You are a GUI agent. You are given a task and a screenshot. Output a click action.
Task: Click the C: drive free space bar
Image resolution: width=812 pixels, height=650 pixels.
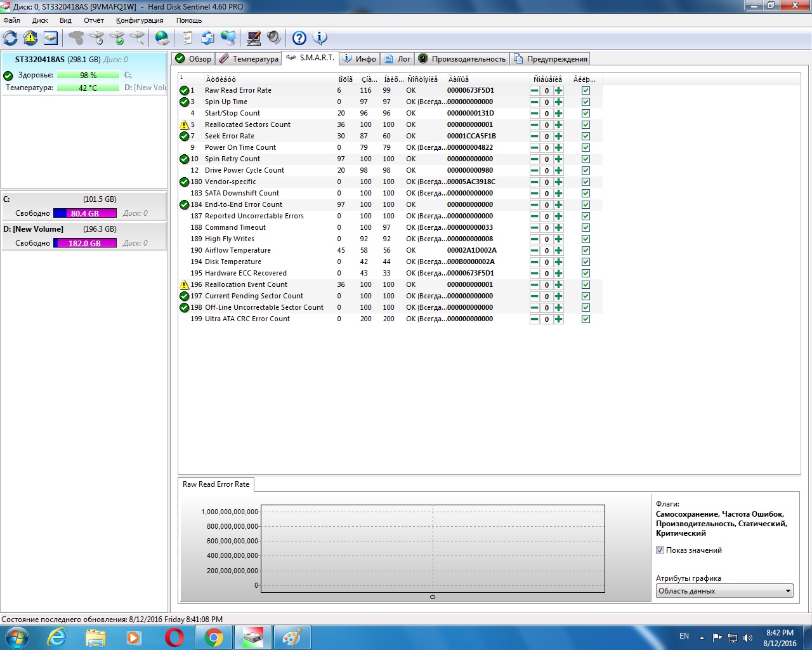pyautogui.click(x=85, y=213)
